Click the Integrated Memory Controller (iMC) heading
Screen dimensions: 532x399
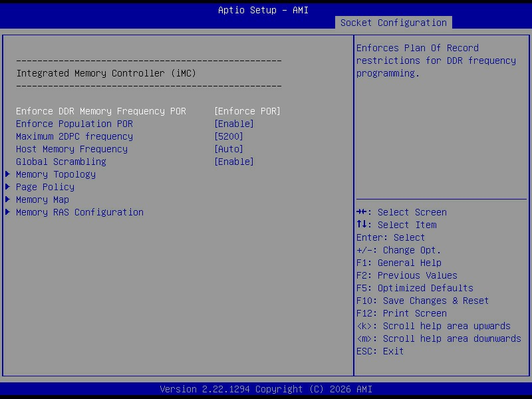(106, 73)
